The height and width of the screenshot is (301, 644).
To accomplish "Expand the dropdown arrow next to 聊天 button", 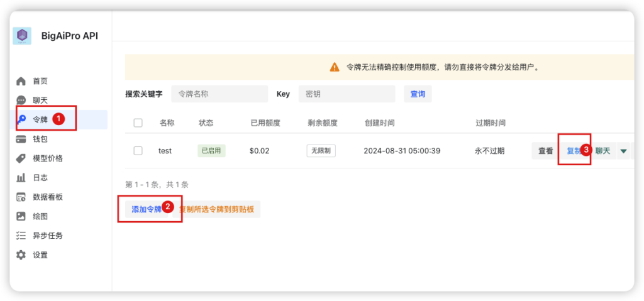I will tap(623, 151).
